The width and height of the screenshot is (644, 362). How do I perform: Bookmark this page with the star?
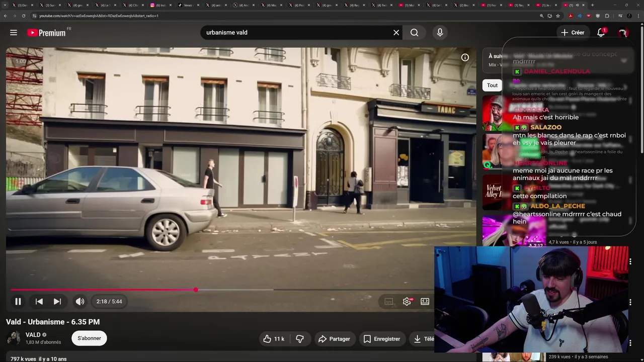[557, 16]
